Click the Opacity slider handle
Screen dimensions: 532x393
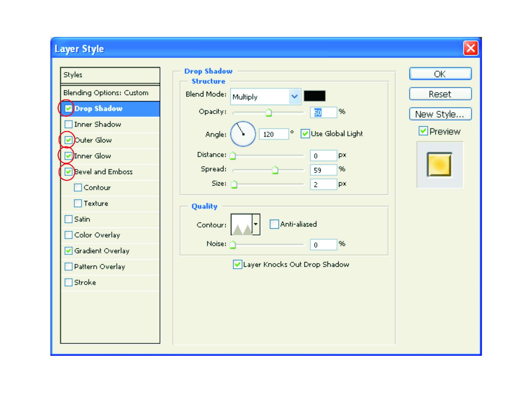click(268, 113)
